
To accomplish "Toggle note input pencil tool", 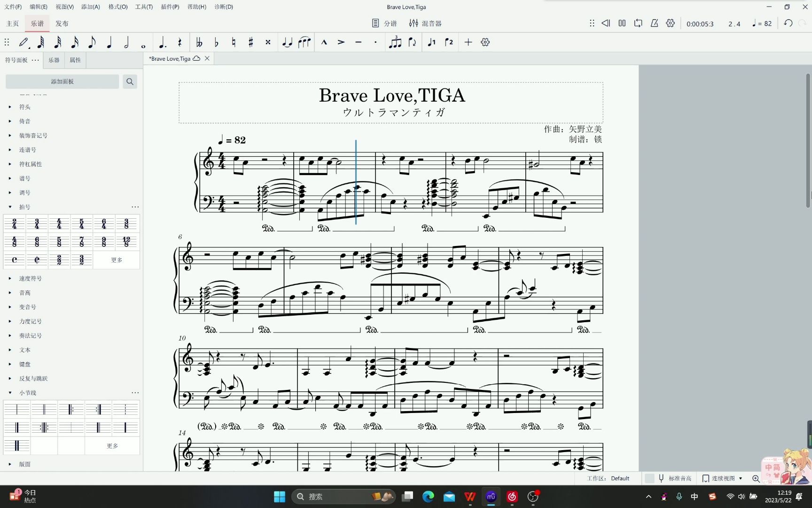I will pyautogui.click(x=23, y=42).
